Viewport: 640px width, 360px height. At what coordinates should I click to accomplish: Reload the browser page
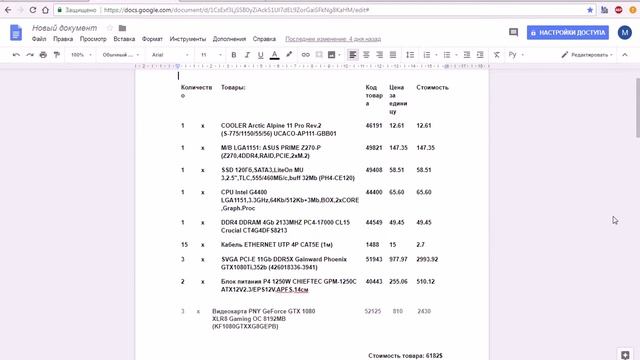33,10
